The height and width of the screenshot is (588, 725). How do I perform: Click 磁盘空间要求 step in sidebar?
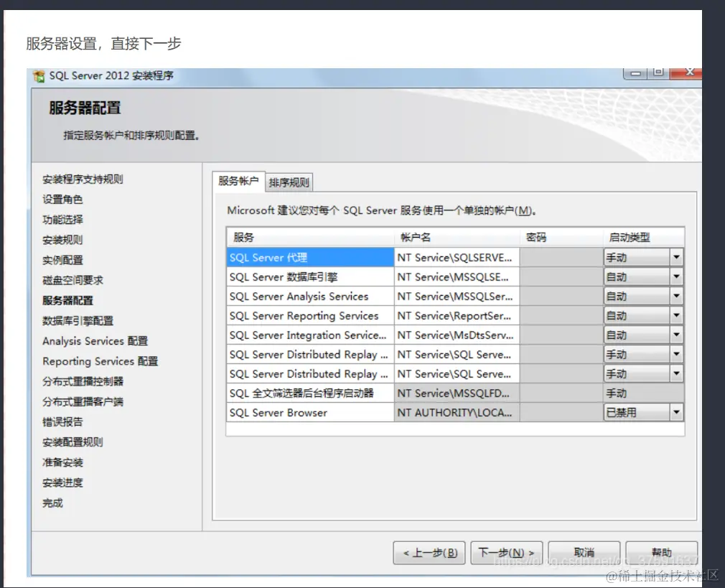pos(72,280)
